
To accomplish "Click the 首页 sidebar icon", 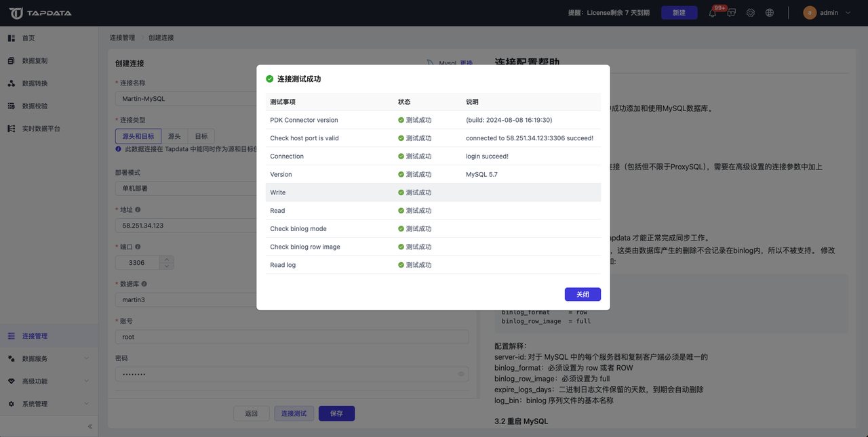I will pyautogui.click(x=12, y=38).
